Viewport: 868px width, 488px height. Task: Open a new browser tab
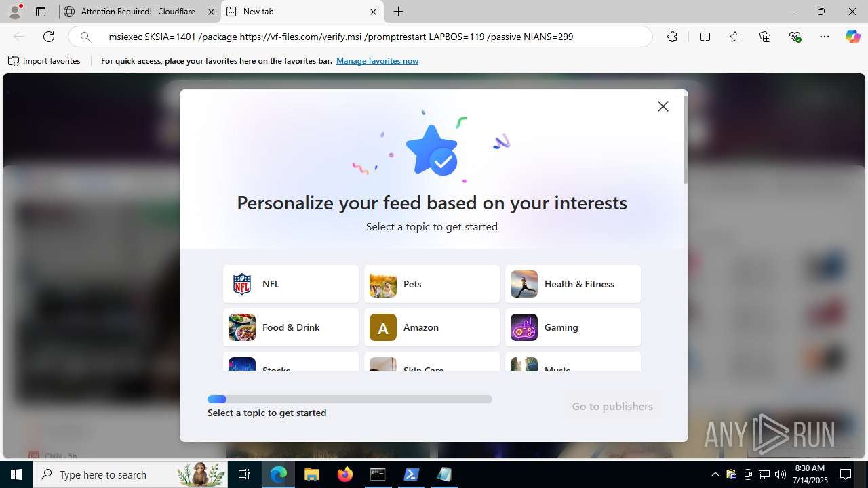pos(399,12)
